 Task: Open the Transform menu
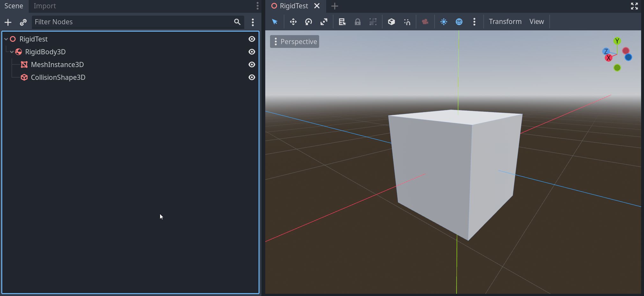click(505, 22)
